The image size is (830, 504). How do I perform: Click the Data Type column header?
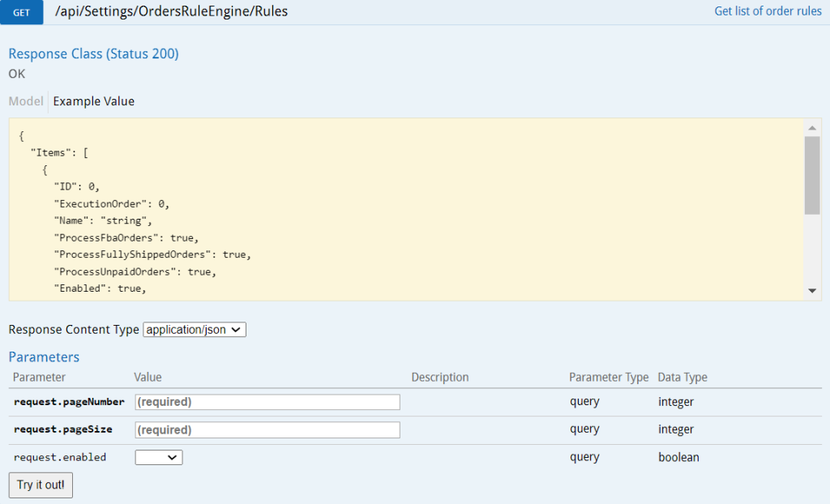tap(682, 377)
